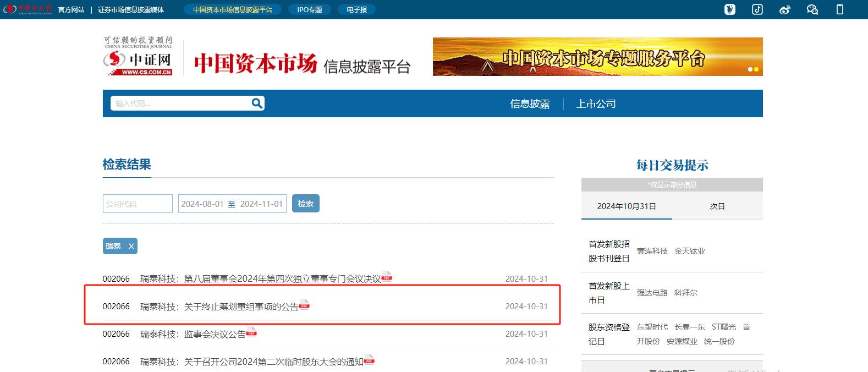Remove the 瑞泰 filter tag via X
Viewport: 868px width, 372px height.
(x=131, y=246)
